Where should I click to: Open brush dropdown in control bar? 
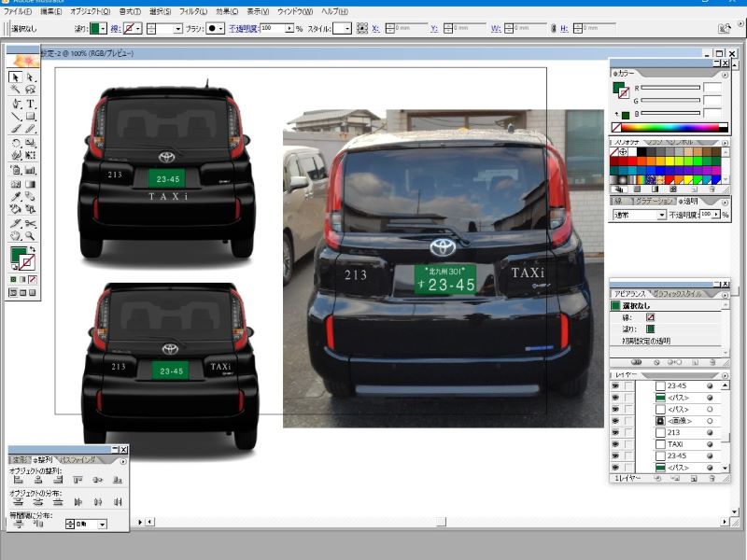[220, 29]
